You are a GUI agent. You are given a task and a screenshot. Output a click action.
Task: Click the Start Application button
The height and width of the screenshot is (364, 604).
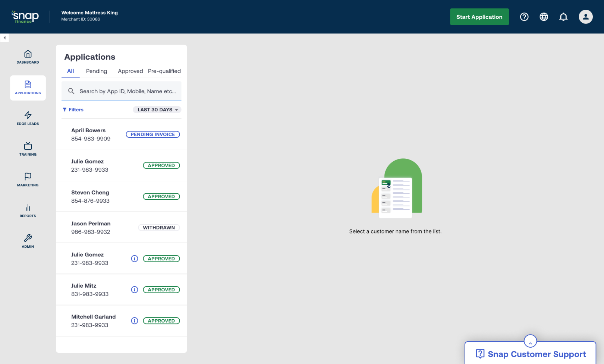(x=479, y=17)
